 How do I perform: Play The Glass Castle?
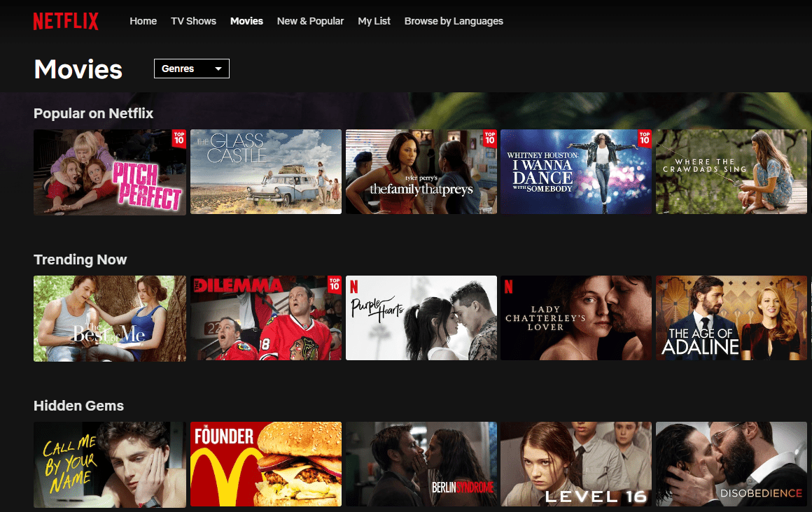point(265,171)
